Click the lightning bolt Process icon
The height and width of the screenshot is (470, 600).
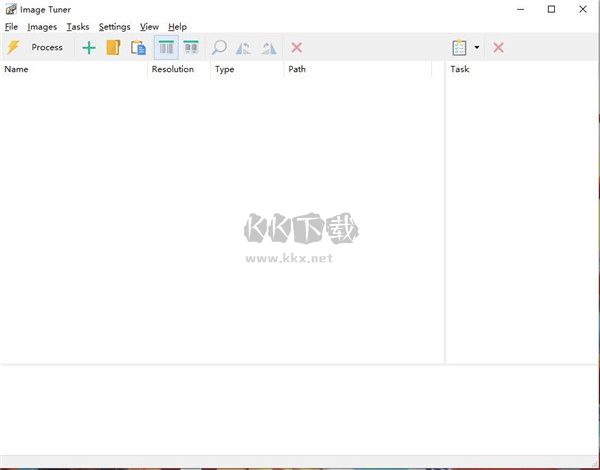click(13, 47)
